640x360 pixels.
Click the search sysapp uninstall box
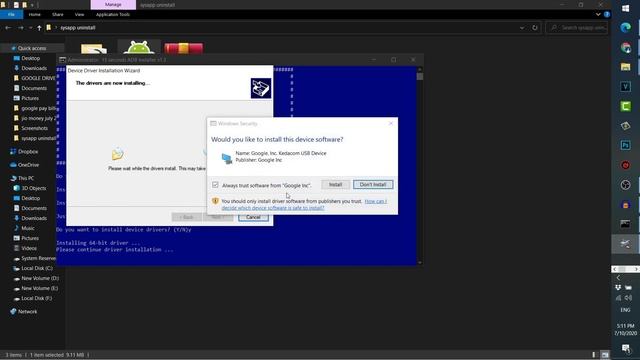point(577,28)
